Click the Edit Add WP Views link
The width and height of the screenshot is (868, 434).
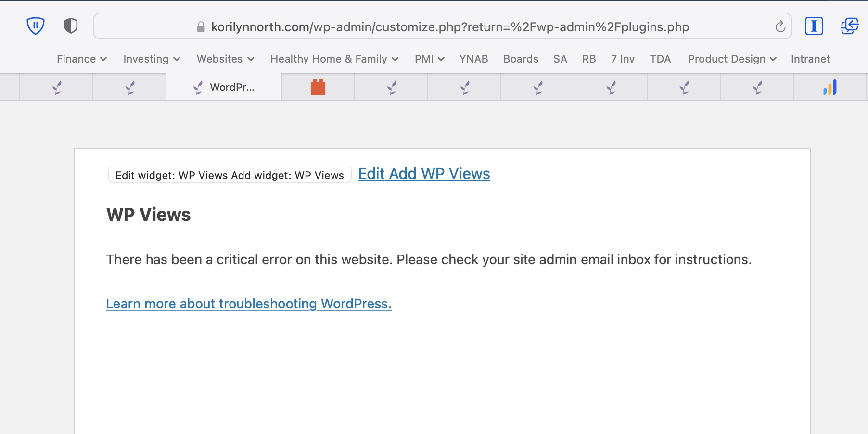pyautogui.click(x=424, y=174)
